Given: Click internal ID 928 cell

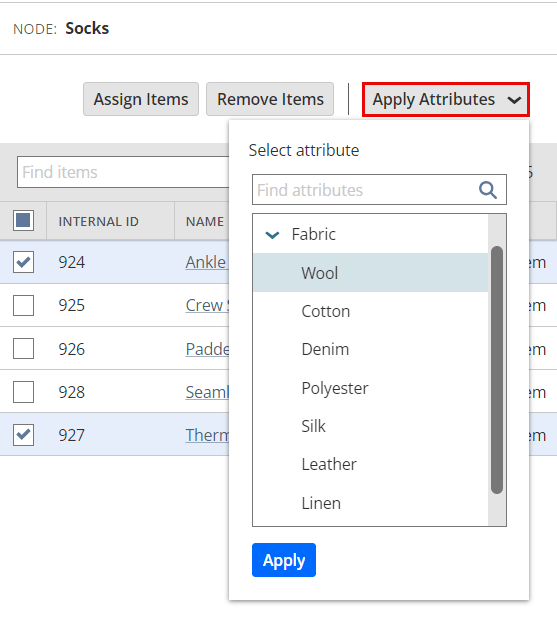Looking at the screenshot, I should tap(72, 392).
